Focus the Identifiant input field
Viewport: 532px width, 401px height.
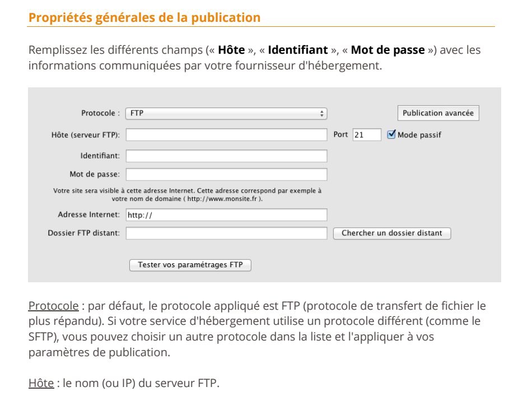click(x=226, y=156)
